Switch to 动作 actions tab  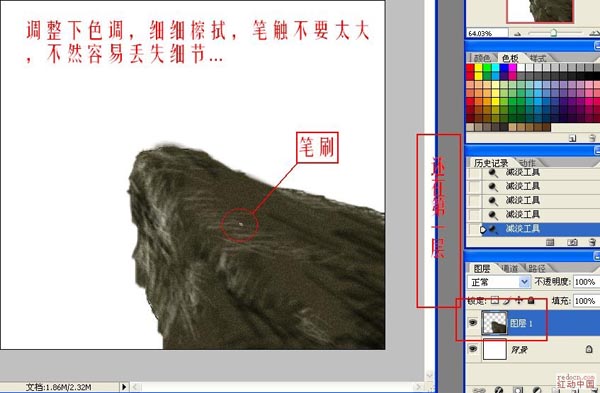527,163
